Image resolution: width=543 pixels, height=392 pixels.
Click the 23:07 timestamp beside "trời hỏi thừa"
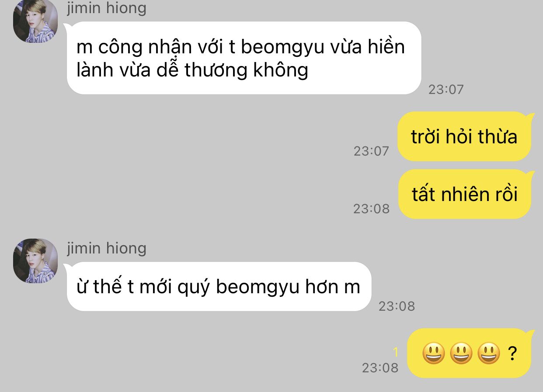click(371, 151)
